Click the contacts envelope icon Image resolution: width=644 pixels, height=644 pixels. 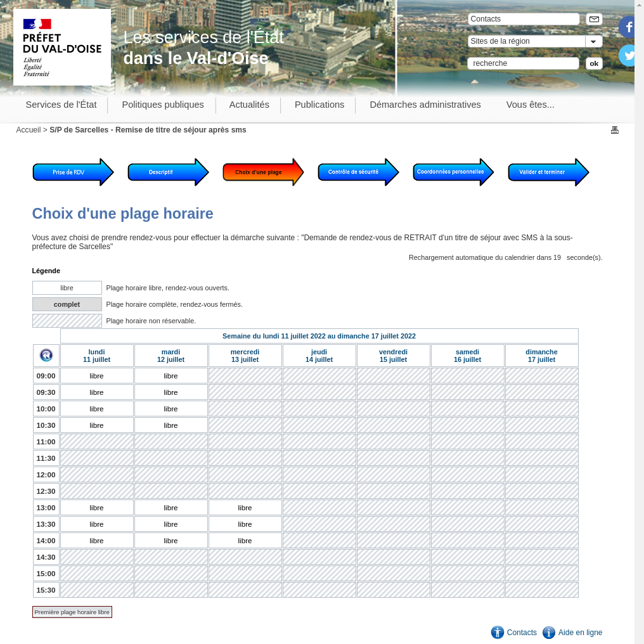click(594, 19)
